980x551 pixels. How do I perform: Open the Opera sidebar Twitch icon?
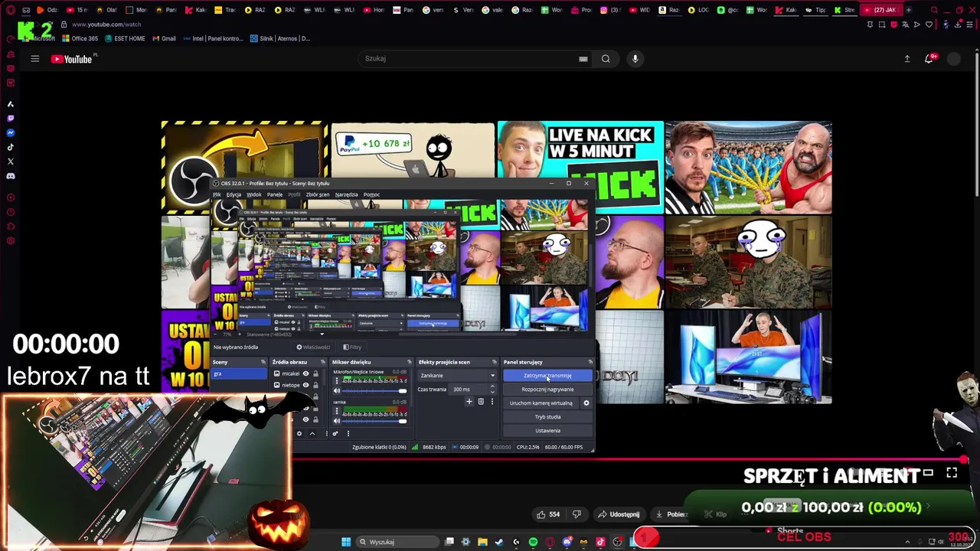(10, 118)
